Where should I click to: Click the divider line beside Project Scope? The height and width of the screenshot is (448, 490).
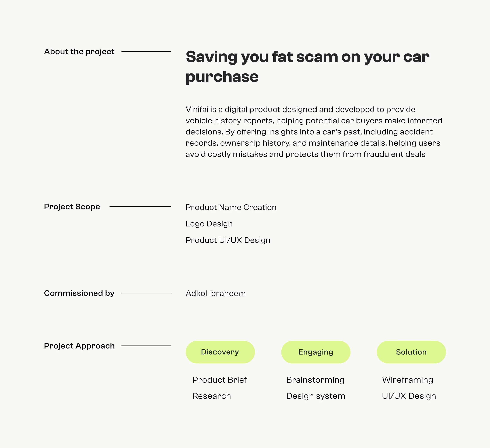coord(140,207)
